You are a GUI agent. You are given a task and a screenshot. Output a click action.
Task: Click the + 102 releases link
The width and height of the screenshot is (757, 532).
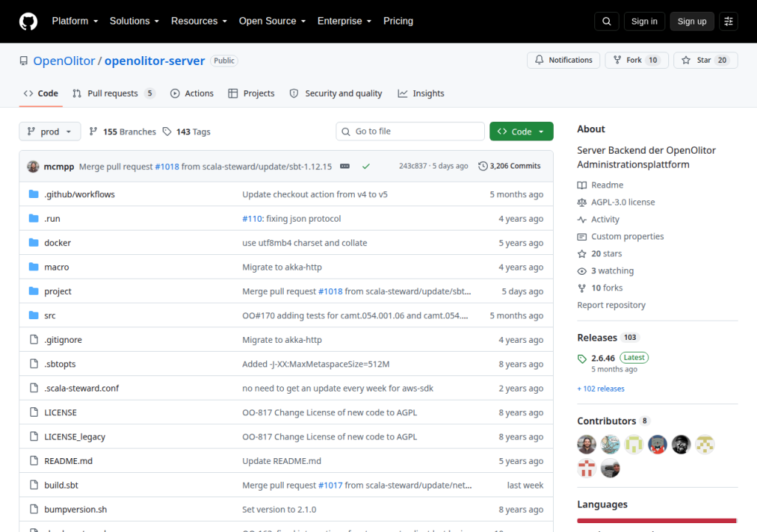point(601,389)
